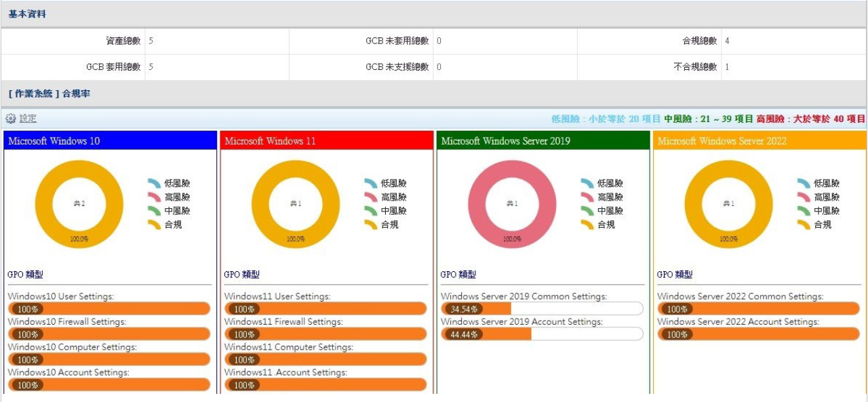This screenshot has width=868, height=402.
Task: Click the 中風險 legend icon in Server 2019 card
Action: pyautogui.click(x=587, y=211)
